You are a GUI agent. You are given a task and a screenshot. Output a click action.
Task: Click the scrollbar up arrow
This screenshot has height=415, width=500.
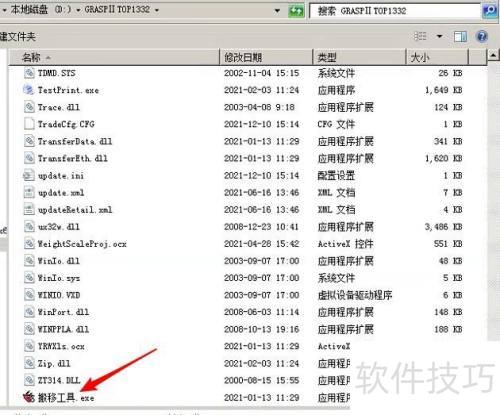[x=494, y=55]
